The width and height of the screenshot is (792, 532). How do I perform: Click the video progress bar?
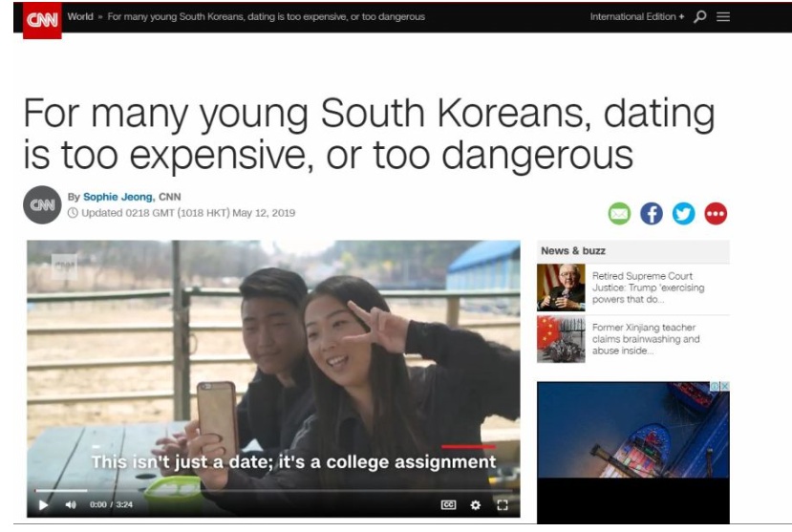[x=273, y=490]
